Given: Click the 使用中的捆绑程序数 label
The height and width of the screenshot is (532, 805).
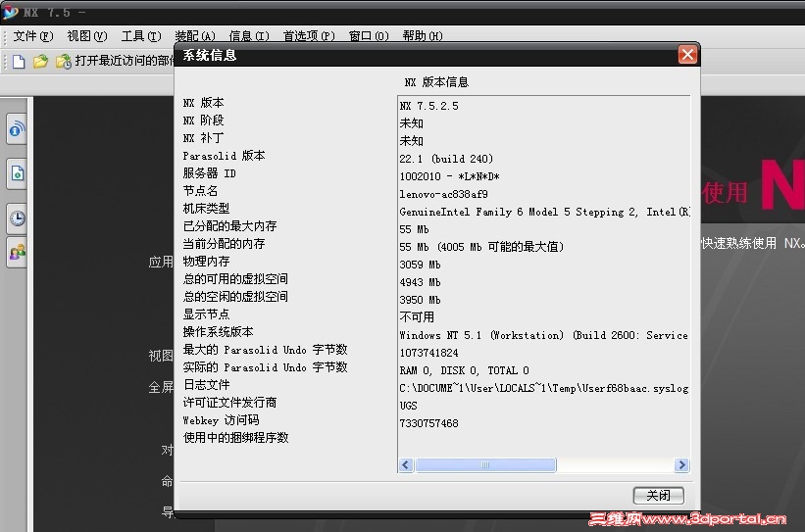Looking at the screenshot, I should pyautogui.click(x=235, y=438).
